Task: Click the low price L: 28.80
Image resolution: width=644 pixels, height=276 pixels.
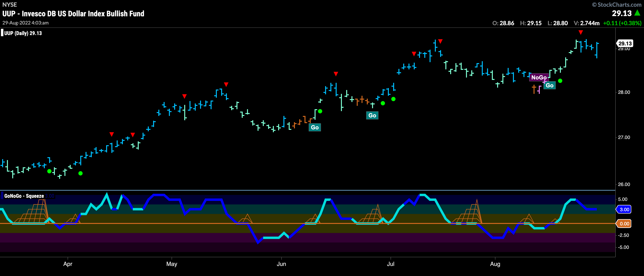Action: (558, 23)
